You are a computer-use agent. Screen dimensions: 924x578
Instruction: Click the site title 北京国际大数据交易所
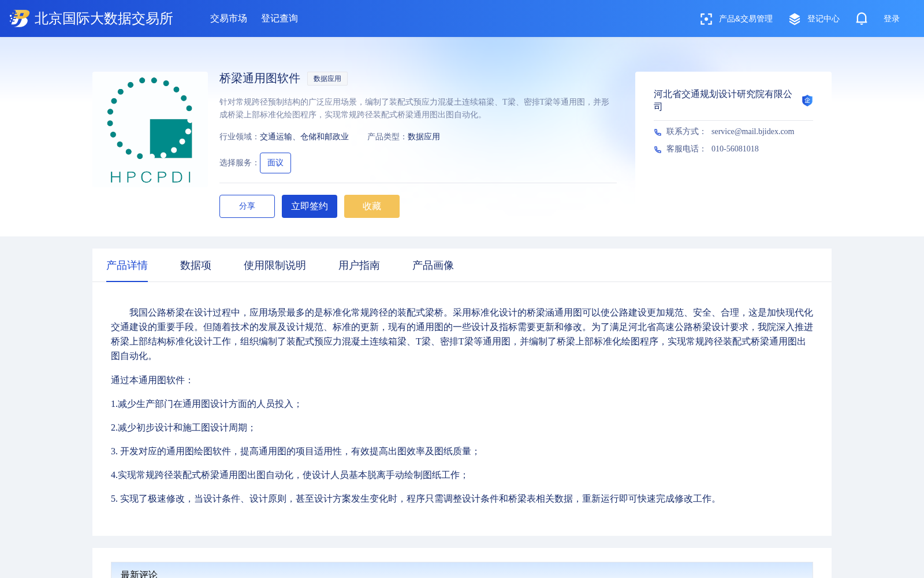(x=104, y=18)
